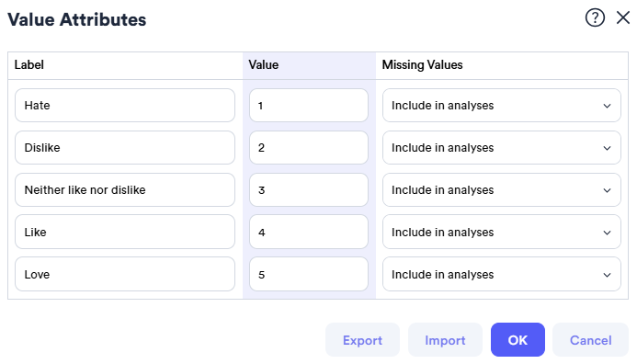Focus the Love label field
Image resolution: width=637 pixels, height=364 pixels.
coord(125,274)
